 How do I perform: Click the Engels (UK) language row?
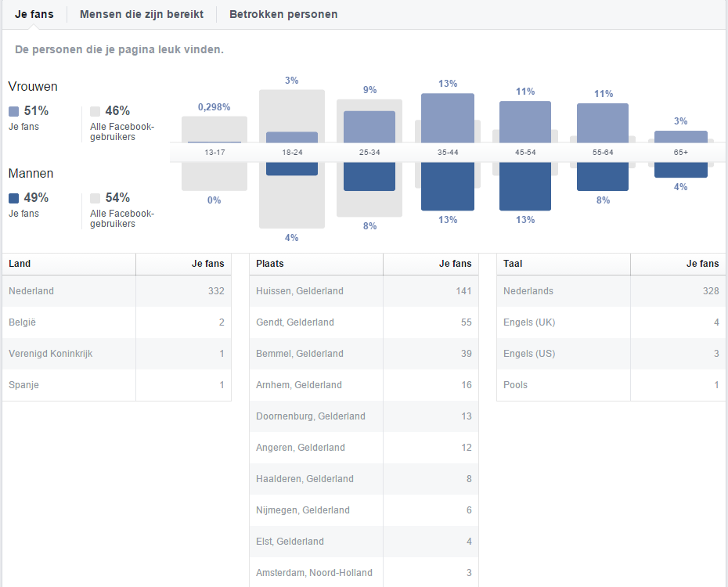tap(611, 322)
